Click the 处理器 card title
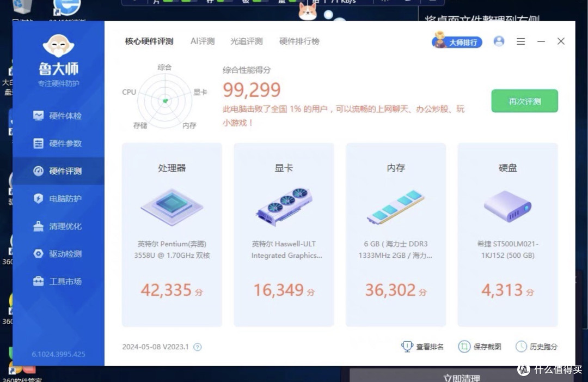Viewport: 588px width, 382px height. click(171, 168)
